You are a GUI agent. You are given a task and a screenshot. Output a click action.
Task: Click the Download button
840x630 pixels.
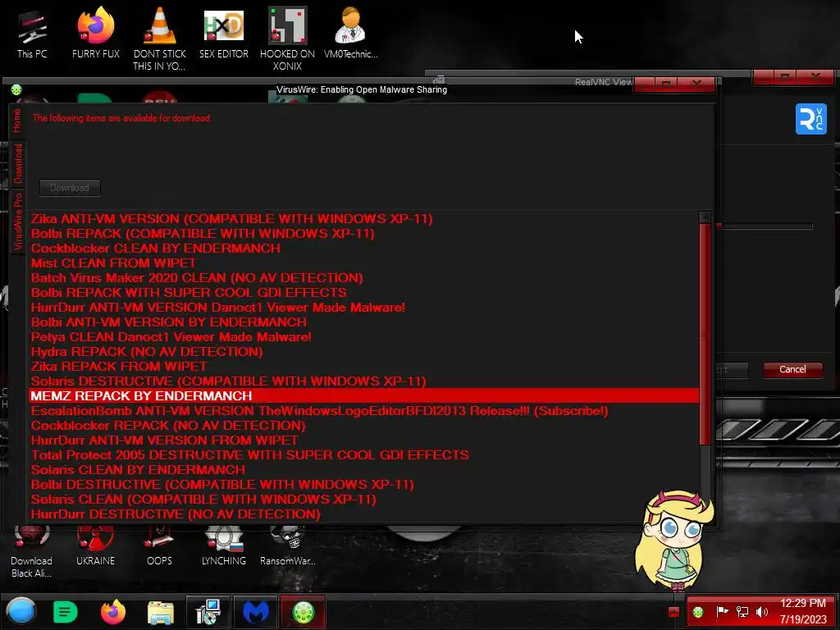tap(70, 188)
